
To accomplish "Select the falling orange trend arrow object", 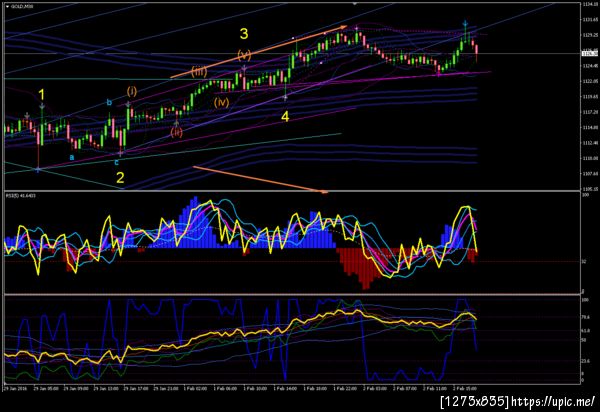I will pyautogui.click(x=261, y=179).
